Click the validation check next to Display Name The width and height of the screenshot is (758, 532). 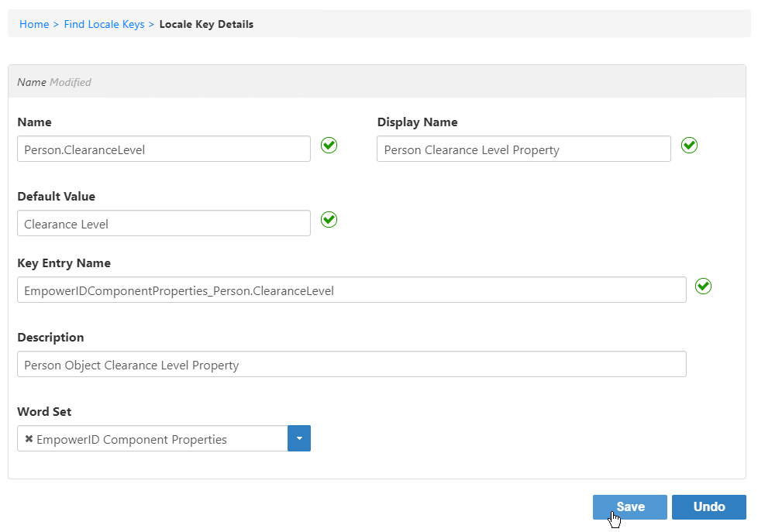pyautogui.click(x=689, y=145)
